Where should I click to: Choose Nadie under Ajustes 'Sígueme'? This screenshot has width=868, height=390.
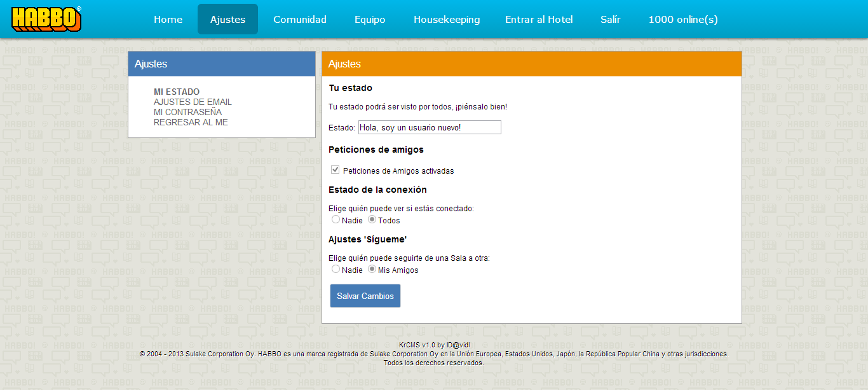coord(336,269)
